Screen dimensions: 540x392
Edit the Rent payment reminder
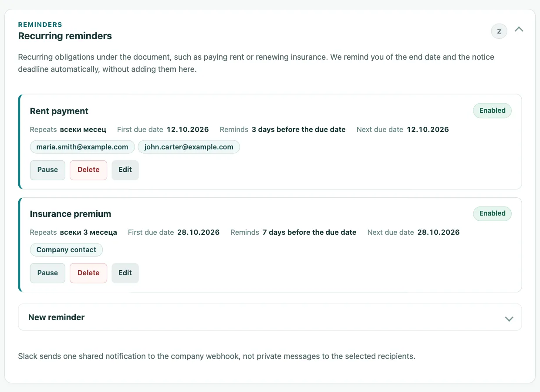pyautogui.click(x=125, y=170)
